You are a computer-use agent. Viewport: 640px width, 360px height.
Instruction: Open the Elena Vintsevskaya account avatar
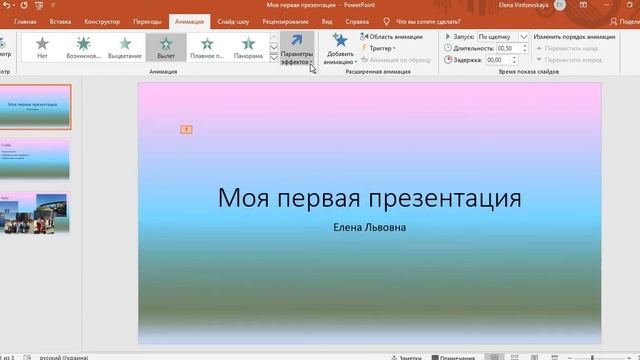click(x=560, y=5)
